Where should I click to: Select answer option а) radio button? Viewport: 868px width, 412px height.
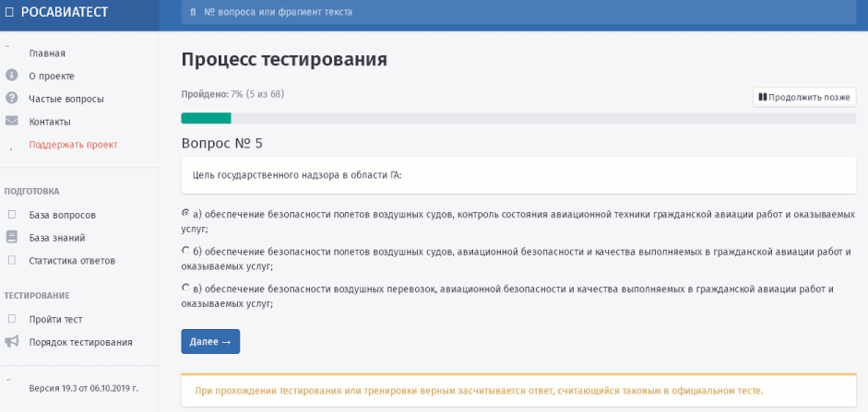tap(186, 213)
